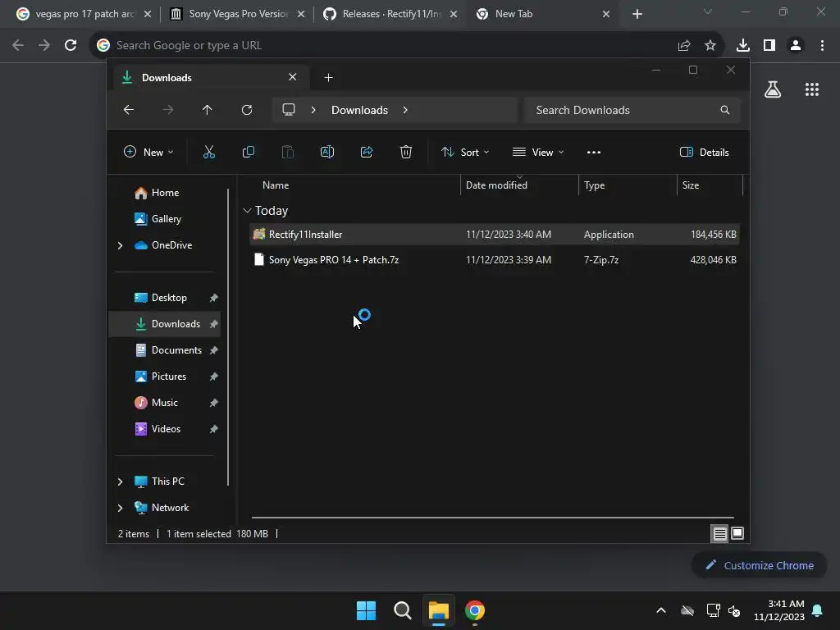840x630 pixels.
Task: Open Chrome three-dot menu
Action: tap(822, 45)
